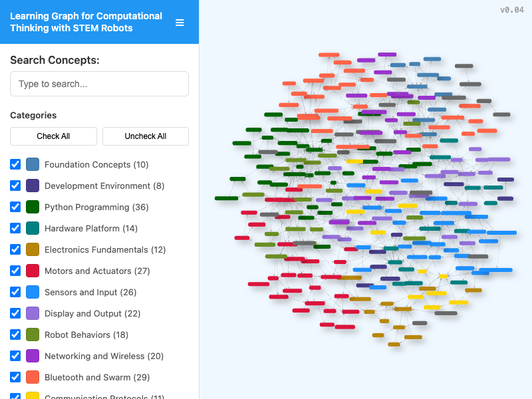Click the "Sensors and Input (26)" label

[90, 293]
